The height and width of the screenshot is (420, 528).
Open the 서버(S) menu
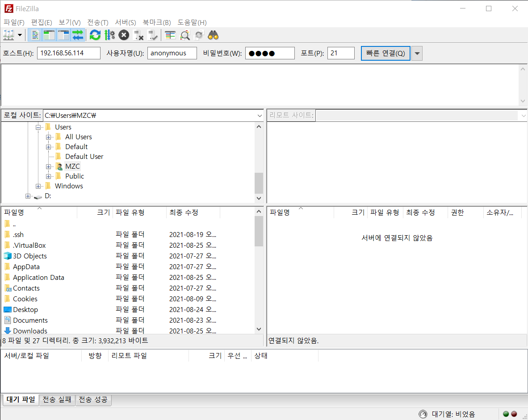[125, 22]
